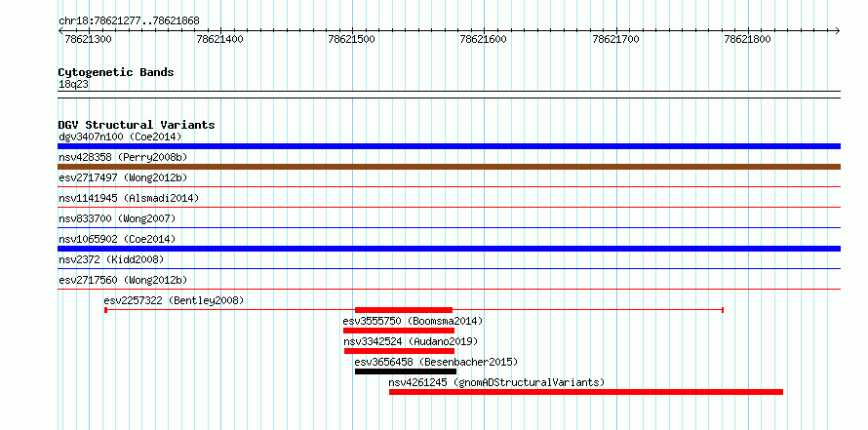Click ruler position 78621700
The width and height of the screenshot is (868, 430).
coord(615,39)
